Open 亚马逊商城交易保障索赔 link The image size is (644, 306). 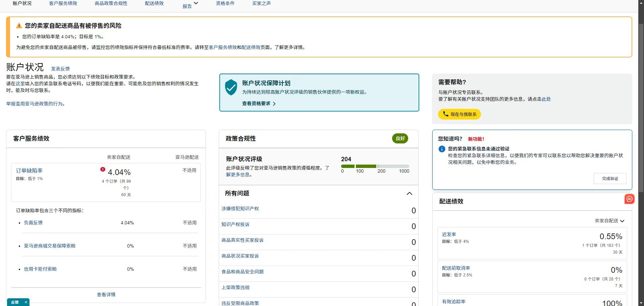pos(50,246)
